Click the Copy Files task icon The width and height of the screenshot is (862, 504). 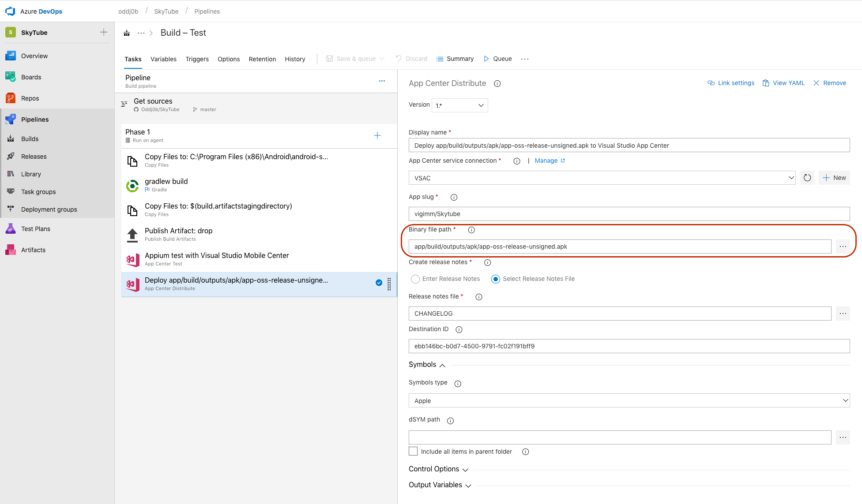(133, 160)
